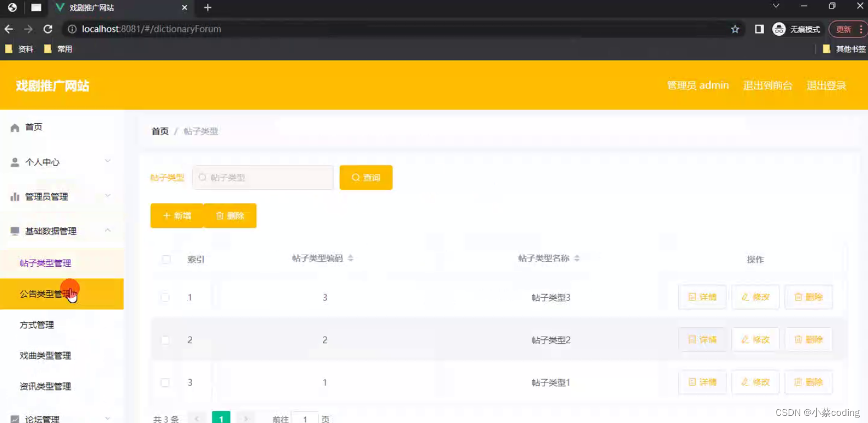Image resolution: width=868 pixels, height=423 pixels.
Task: Open the 资料 bookmarks folder
Action: (x=19, y=49)
